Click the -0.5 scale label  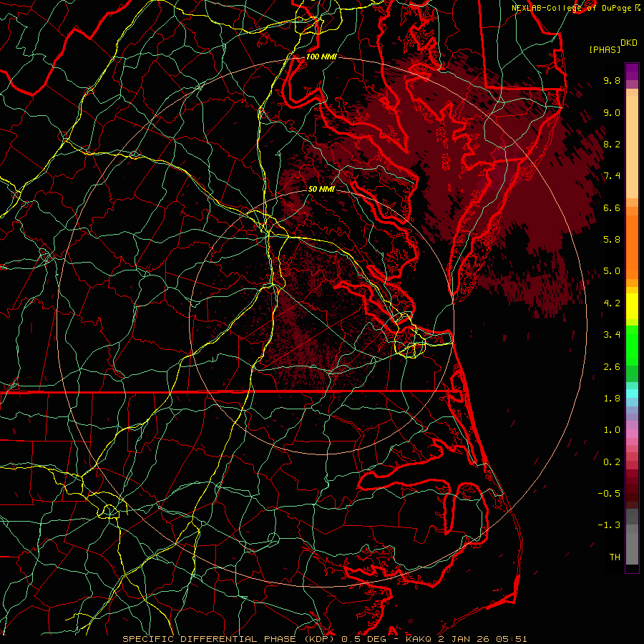[609, 494]
